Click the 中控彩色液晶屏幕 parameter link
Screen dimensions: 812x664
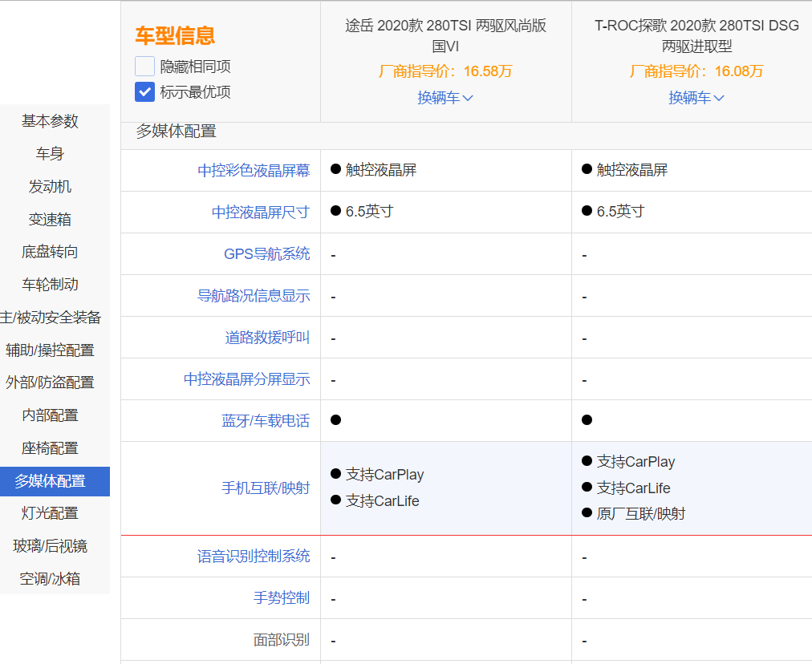click(254, 171)
